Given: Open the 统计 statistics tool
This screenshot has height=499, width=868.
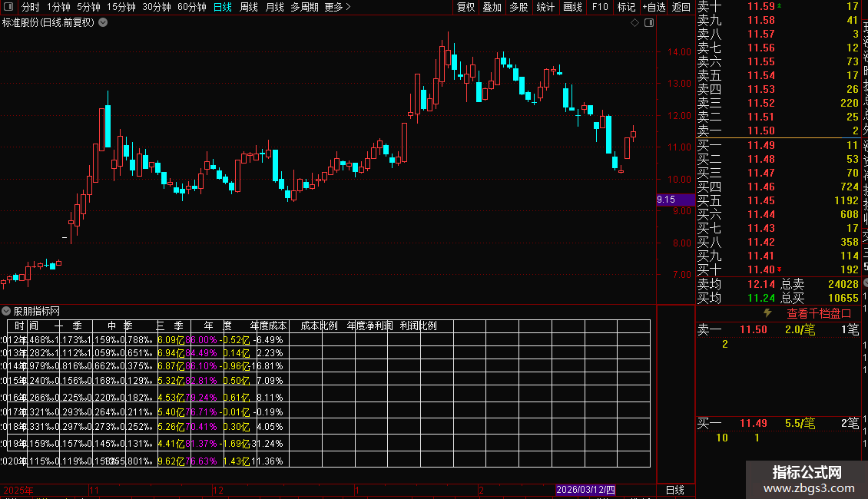Looking at the screenshot, I should [545, 7].
